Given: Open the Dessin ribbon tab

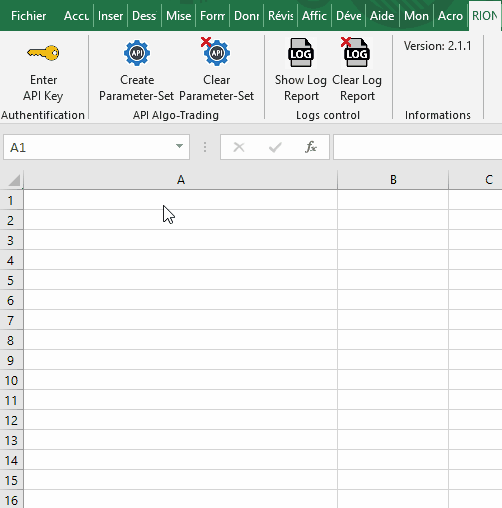Looking at the screenshot, I should coord(144,16).
